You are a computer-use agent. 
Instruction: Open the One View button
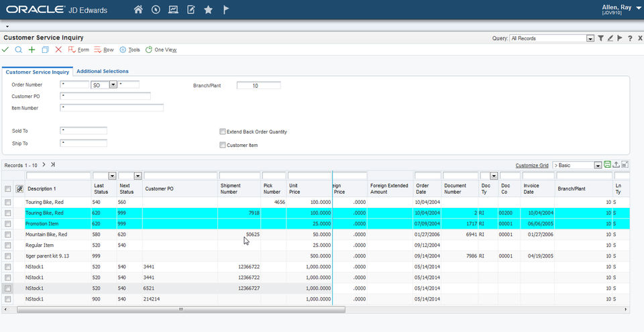coord(161,50)
